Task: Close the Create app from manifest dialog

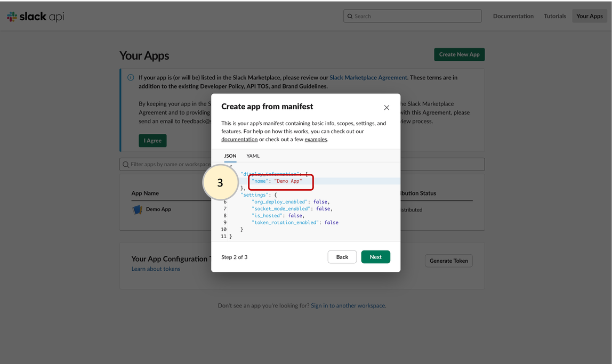Action: click(386, 108)
